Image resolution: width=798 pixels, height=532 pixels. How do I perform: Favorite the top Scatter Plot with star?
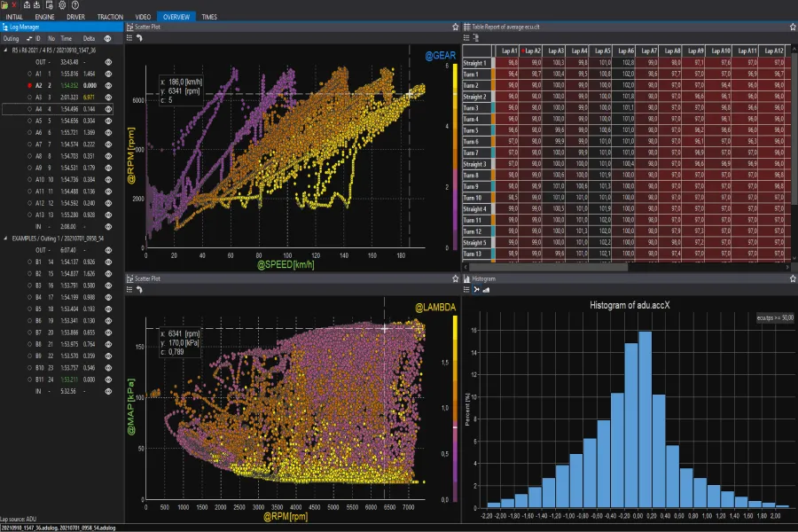tap(456, 27)
